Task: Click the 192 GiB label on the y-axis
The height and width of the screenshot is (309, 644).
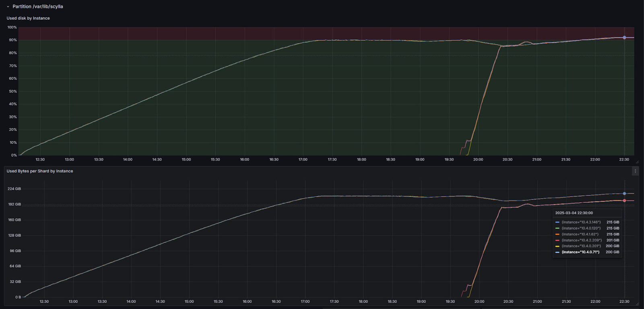Action: click(x=14, y=204)
